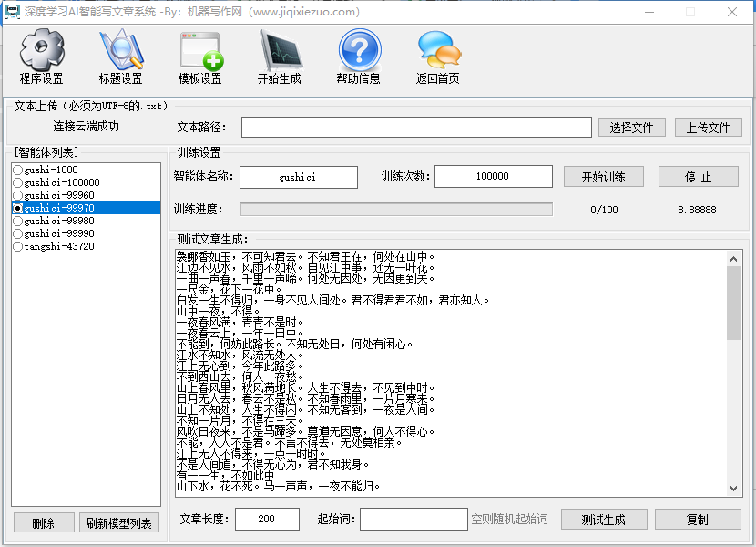Click 返回首页 chat bubbles icon
Image resolution: width=756 pixels, height=547 pixels.
pos(438,50)
